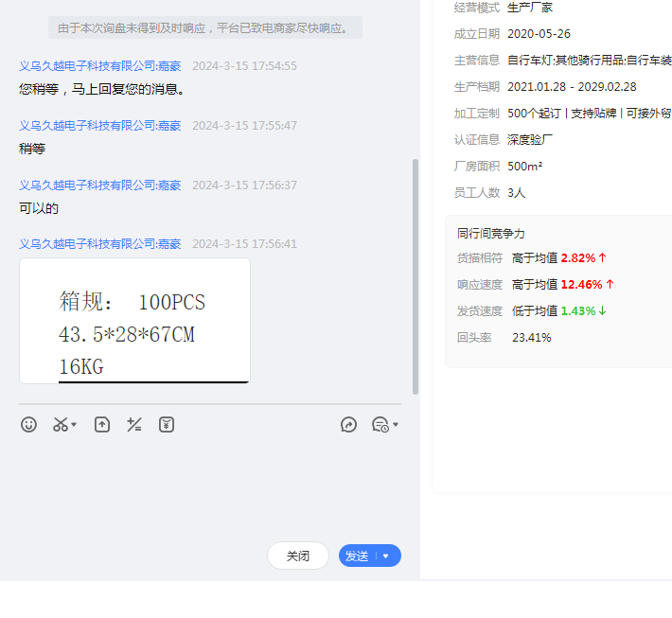Expand the chat history dropdown arrow
The image size is (672, 618).
[x=396, y=425]
